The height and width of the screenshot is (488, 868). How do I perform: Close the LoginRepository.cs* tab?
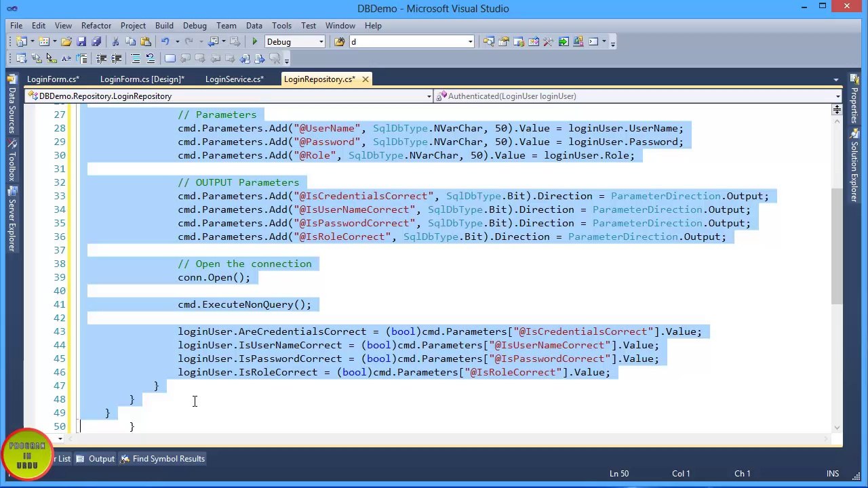pos(365,79)
